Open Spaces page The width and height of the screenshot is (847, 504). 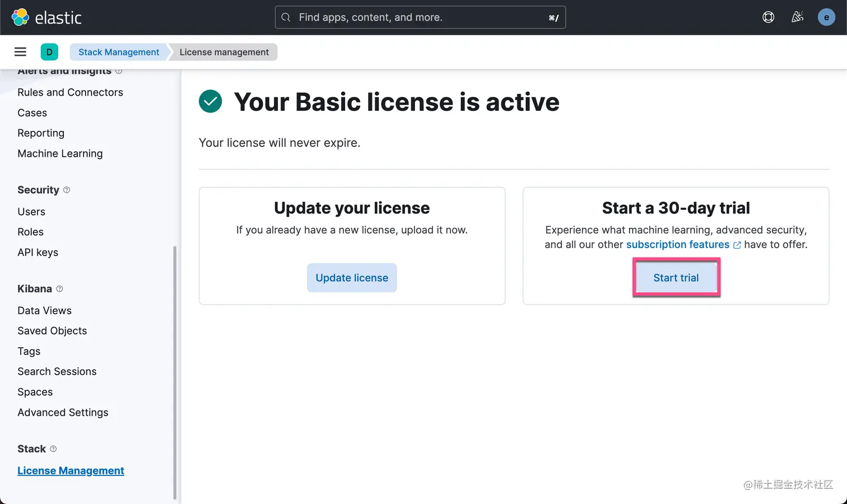pos(35,392)
